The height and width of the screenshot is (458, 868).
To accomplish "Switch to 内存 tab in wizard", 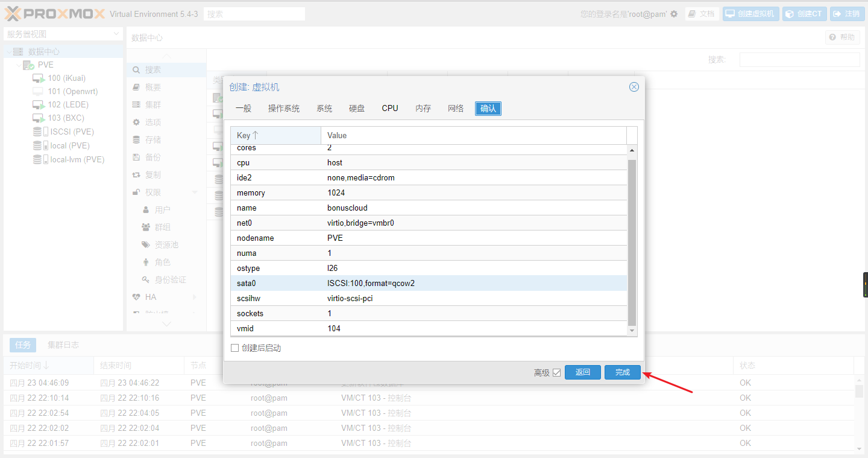I will [x=423, y=109].
